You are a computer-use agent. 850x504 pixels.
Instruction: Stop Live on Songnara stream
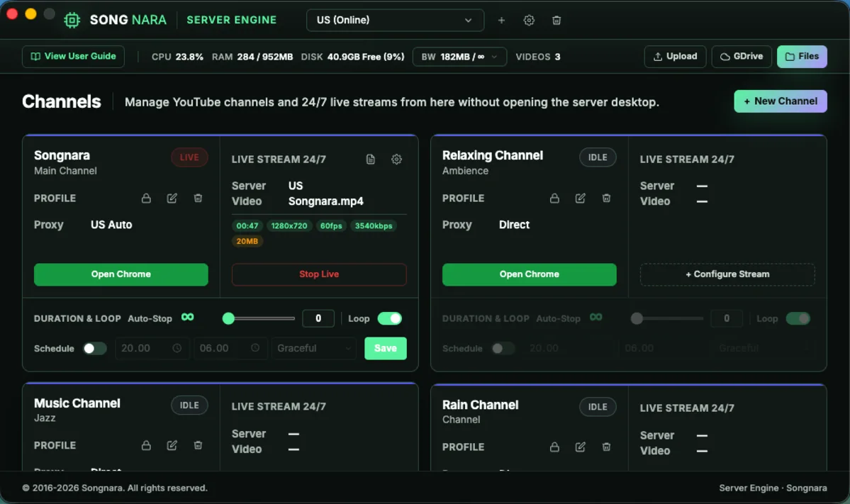(319, 274)
